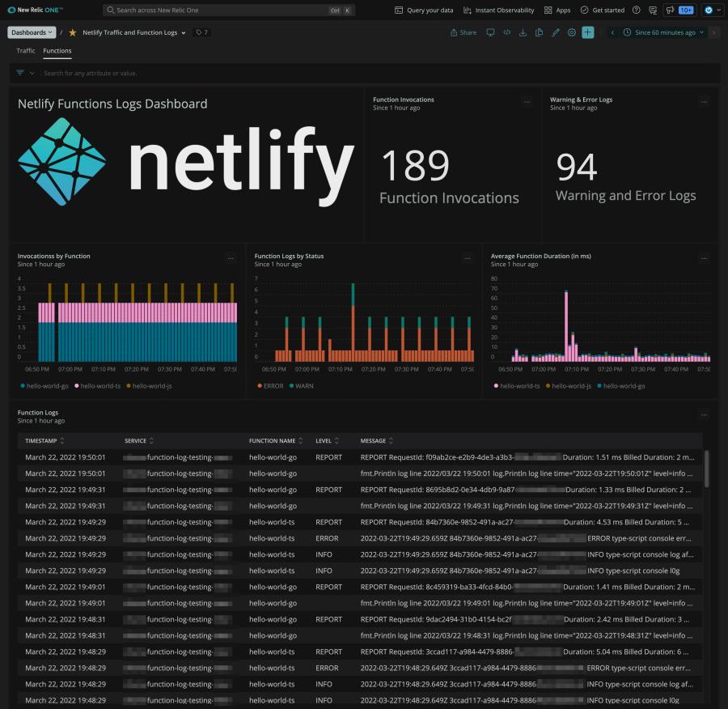Click the copy dashboard icon
This screenshot has height=709, width=728.
[538, 32]
